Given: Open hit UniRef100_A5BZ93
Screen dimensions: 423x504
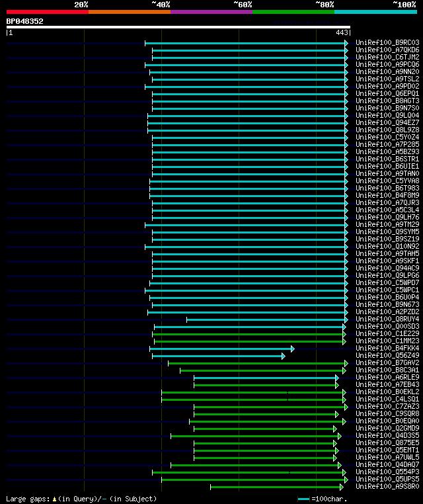Looking at the screenshot, I should coord(387,151).
